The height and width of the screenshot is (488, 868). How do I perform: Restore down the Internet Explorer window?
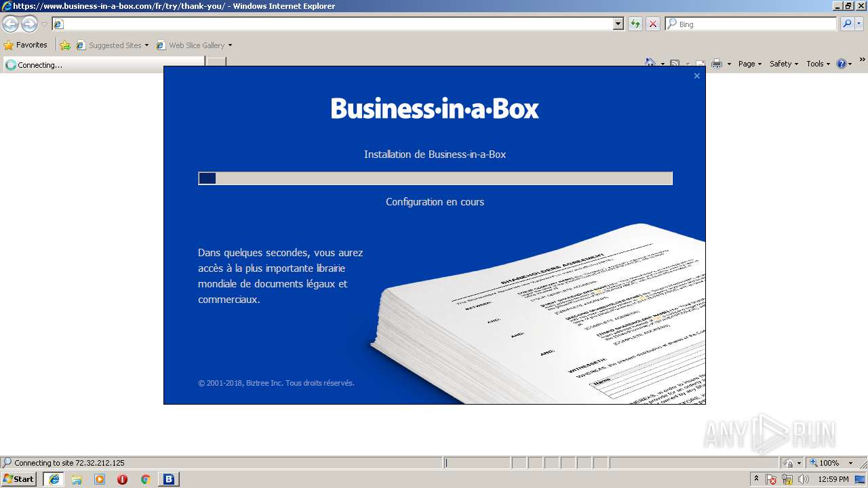click(x=848, y=6)
